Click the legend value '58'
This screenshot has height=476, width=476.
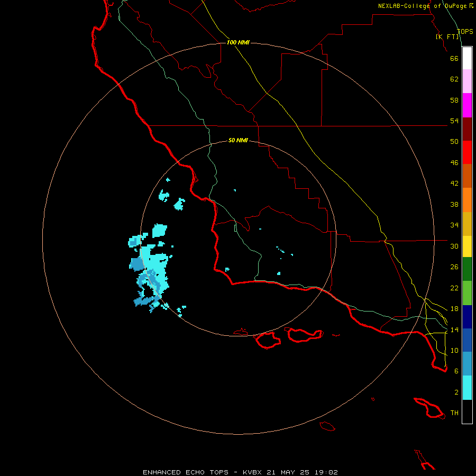tap(454, 100)
